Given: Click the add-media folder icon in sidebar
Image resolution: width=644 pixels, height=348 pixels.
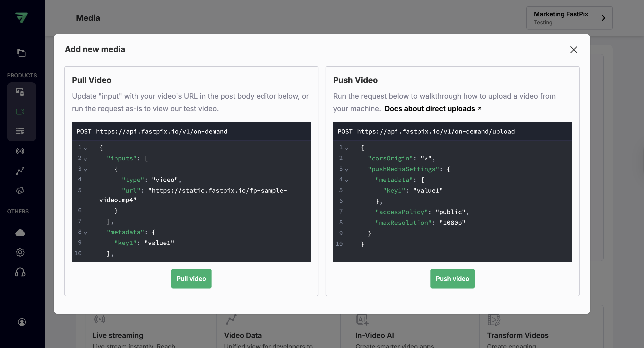Looking at the screenshot, I should pyautogui.click(x=21, y=53).
